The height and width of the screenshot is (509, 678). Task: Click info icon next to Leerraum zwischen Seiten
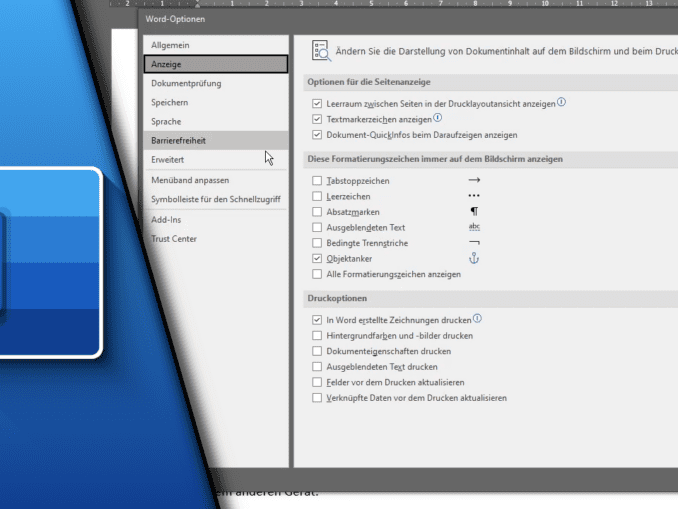point(561,102)
